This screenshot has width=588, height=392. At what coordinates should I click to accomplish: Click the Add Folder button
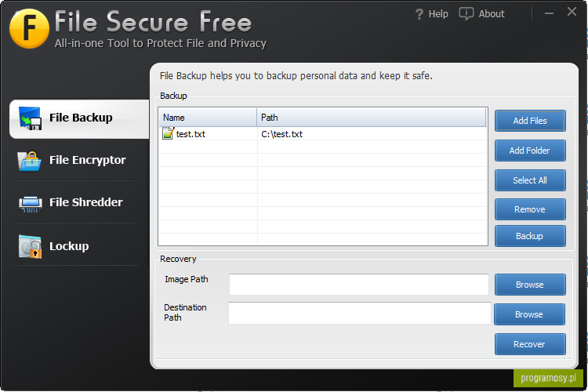[x=530, y=151]
